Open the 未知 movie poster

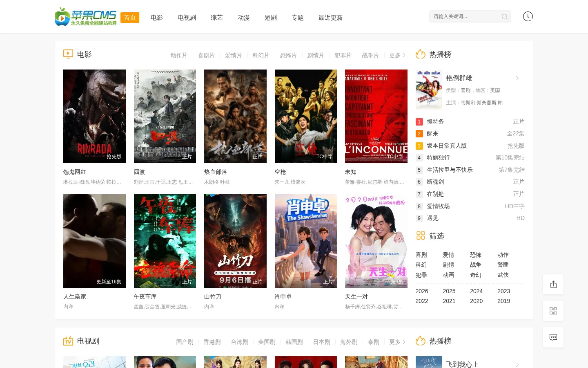[x=376, y=116]
